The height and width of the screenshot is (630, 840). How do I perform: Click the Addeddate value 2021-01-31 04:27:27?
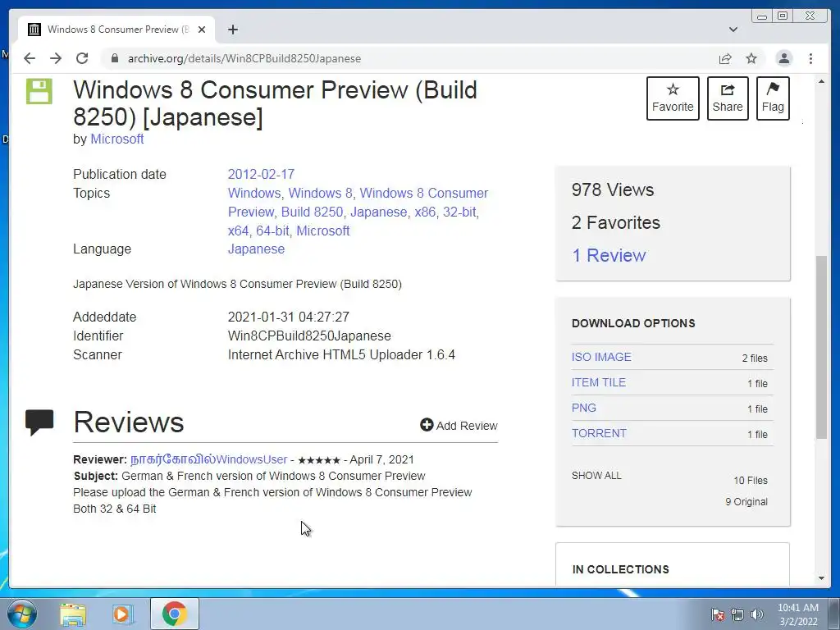click(288, 317)
